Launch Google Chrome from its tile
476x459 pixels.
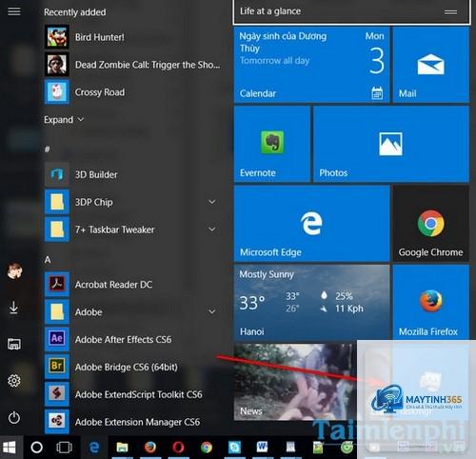coord(431,224)
